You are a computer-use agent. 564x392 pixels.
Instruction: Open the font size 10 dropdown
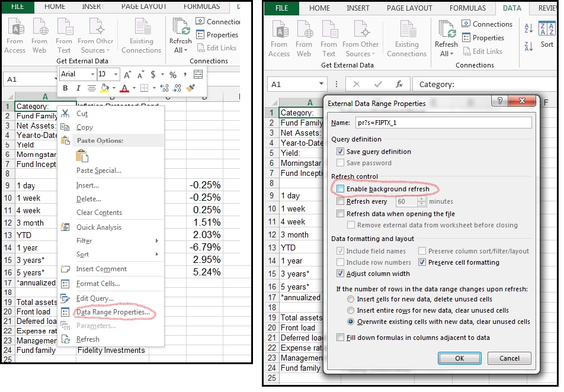(x=116, y=75)
